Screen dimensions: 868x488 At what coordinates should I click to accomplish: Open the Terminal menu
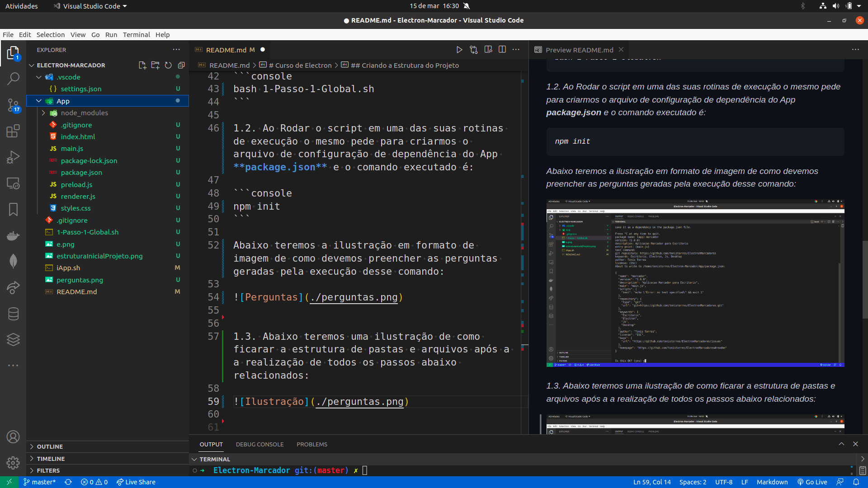136,35
